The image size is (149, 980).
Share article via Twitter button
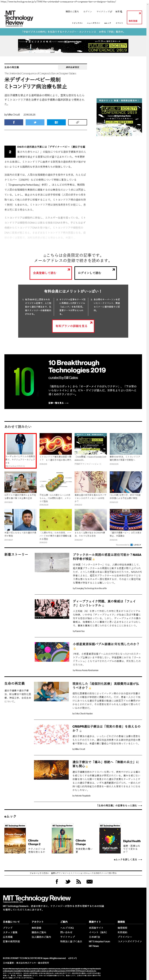(x=35, y=122)
